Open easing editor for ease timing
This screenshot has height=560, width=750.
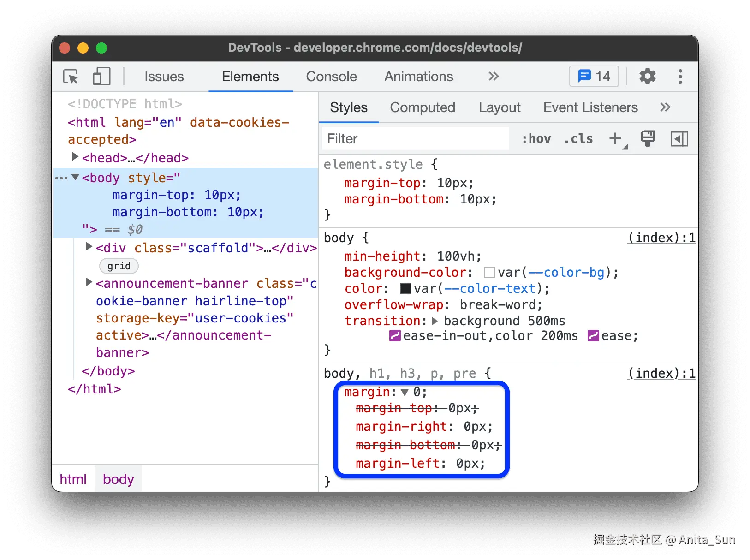pos(593,336)
